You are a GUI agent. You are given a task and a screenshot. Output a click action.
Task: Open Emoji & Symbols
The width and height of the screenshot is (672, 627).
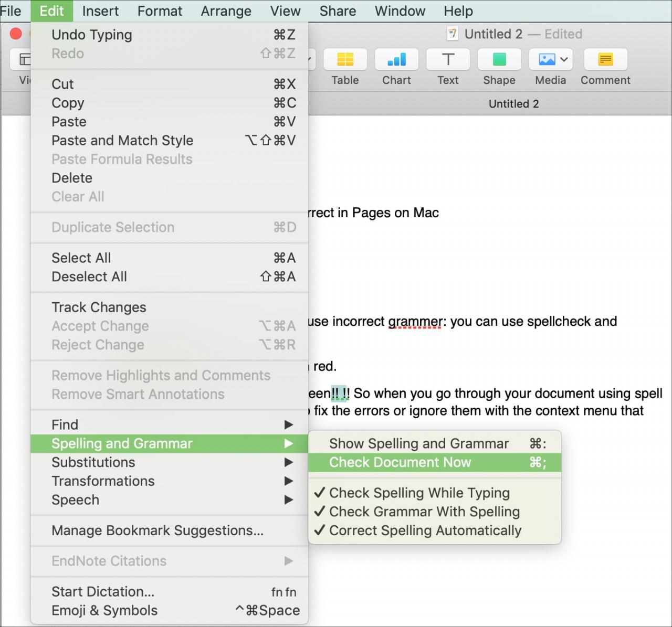point(169,610)
